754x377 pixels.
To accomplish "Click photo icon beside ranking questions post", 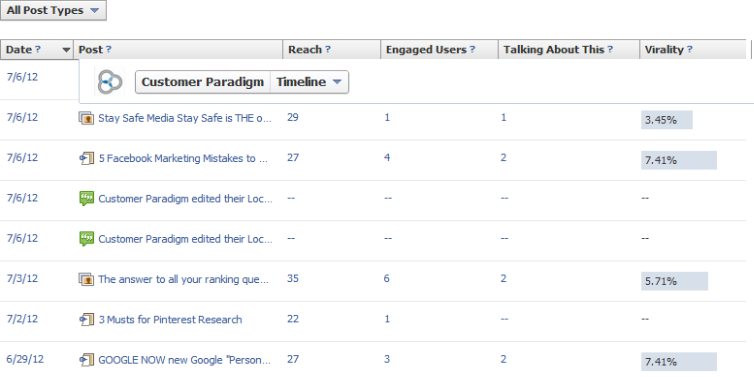I will point(86,279).
